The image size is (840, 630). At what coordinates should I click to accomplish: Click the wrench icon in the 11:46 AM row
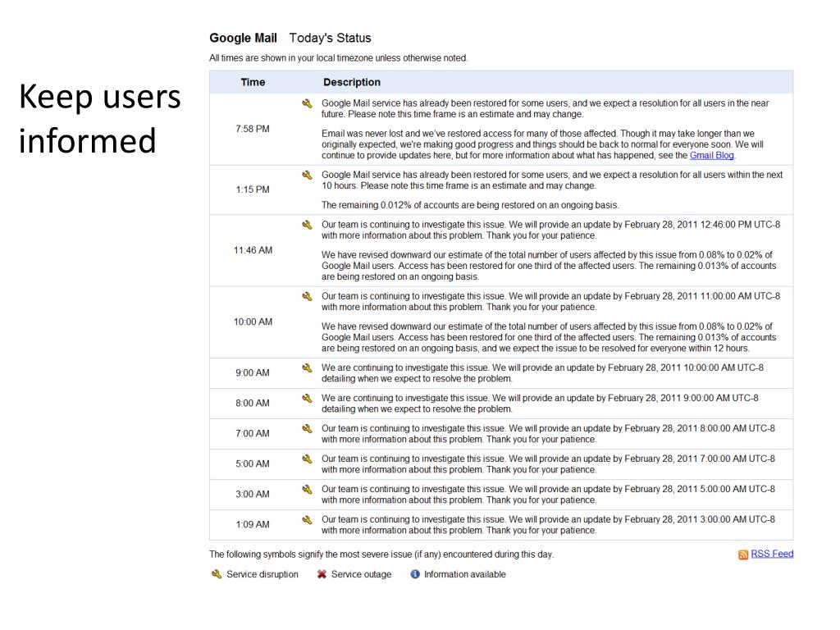click(307, 225)
